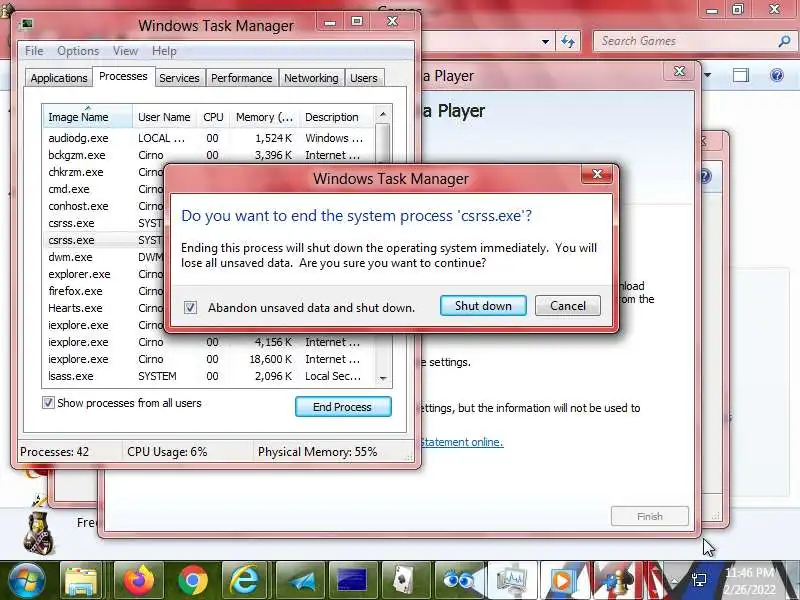Click the Shut down button
Screen dimensions: 800x600
483,306
